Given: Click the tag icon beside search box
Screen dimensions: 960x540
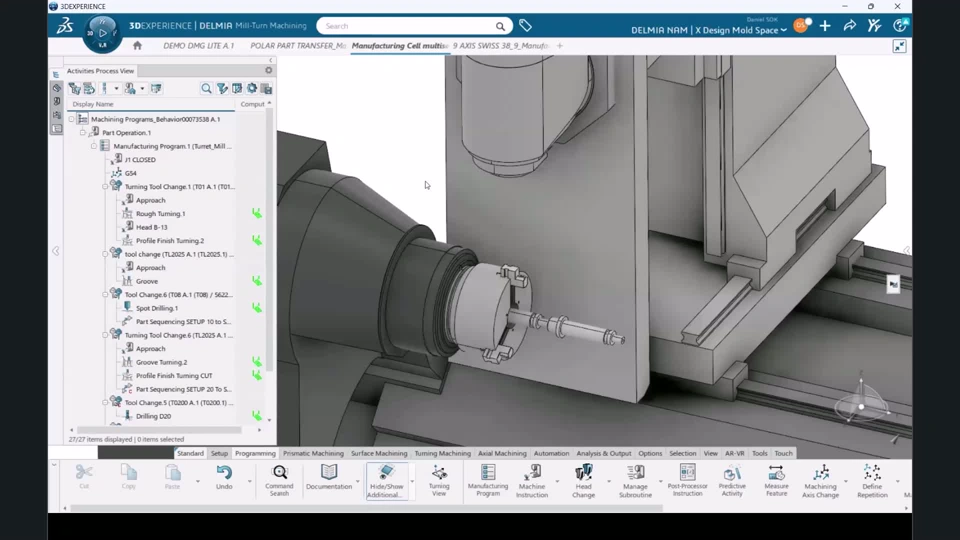Looking at the screenshot, I should (x=525, y=26).
